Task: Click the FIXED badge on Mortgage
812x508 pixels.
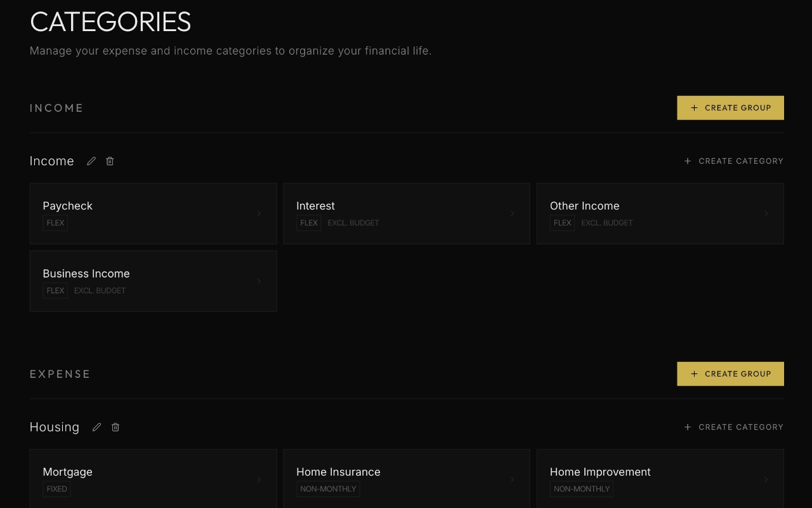Action: (56, 489)
